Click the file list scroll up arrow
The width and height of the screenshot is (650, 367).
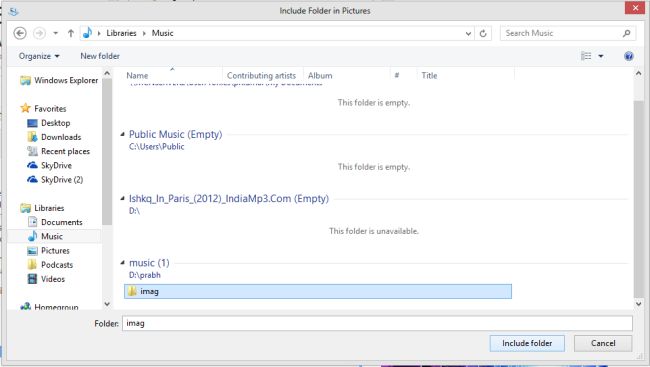pos(638,73)
